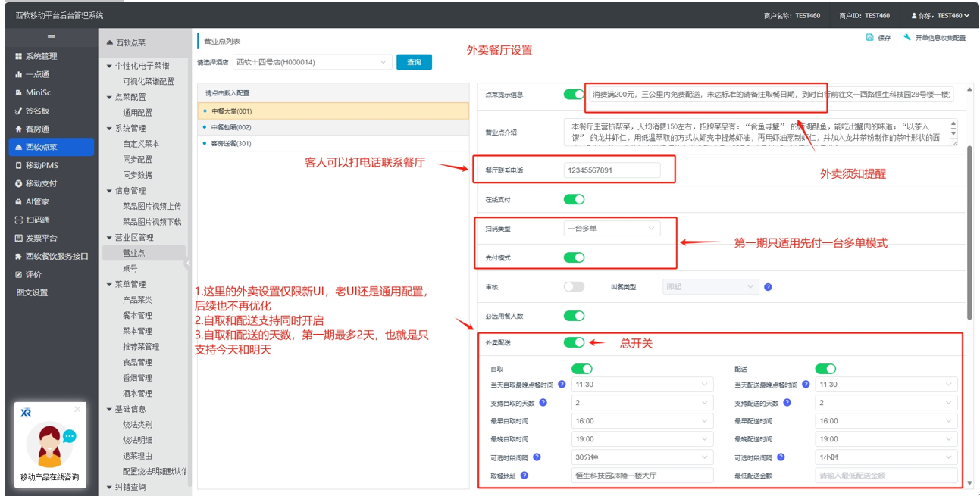This screenshot has width=980, height=496.
Task: Open 开单信息收集配置 settings
Action: 935,38
